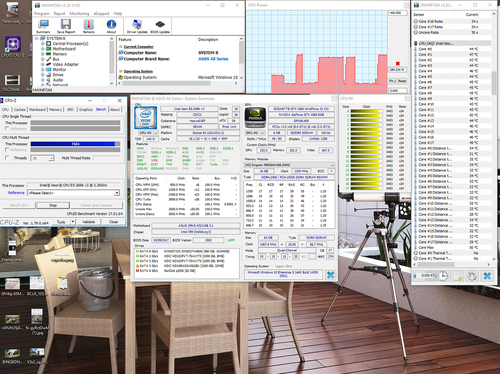Open Sensors thermometer toolbar icon
Screen dimensions: 500x374
(88, 25)
